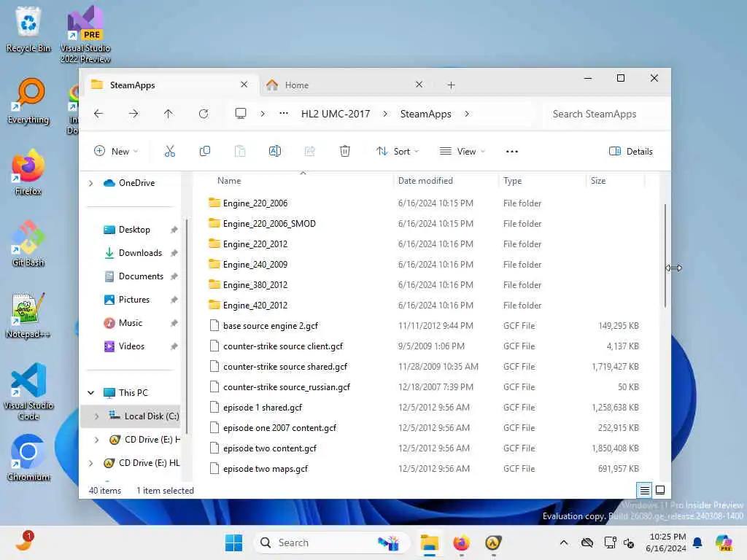Expand chevron after SteamApps breadcrumb

coord(467,114)
